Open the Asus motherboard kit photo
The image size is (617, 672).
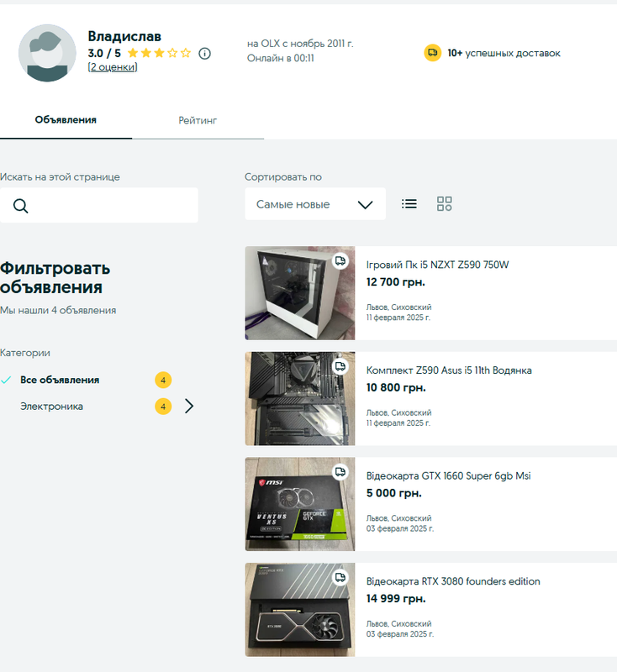click(300, 398)
